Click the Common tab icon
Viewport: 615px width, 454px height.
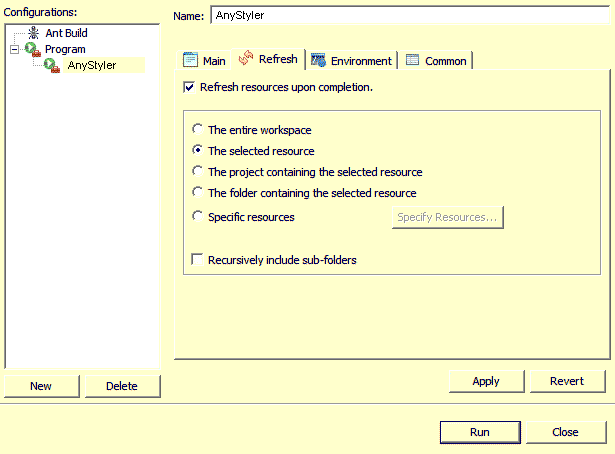coord(412,60)
